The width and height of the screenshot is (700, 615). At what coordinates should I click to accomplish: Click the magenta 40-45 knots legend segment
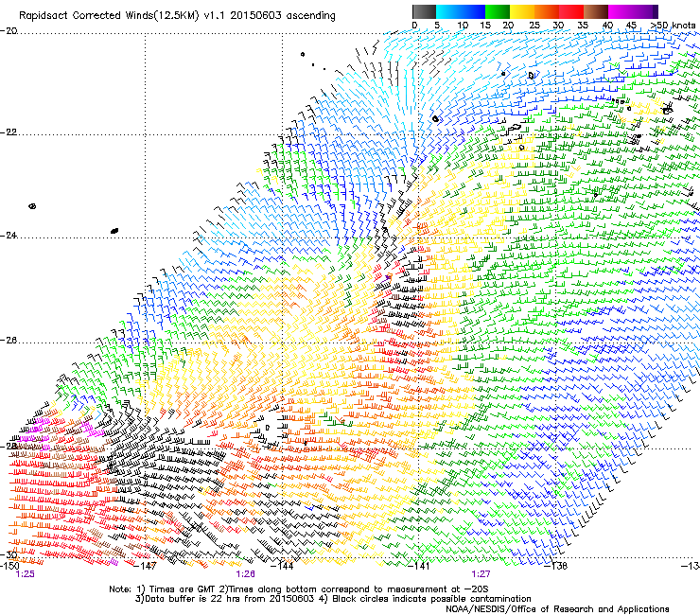tap(621, 11)
